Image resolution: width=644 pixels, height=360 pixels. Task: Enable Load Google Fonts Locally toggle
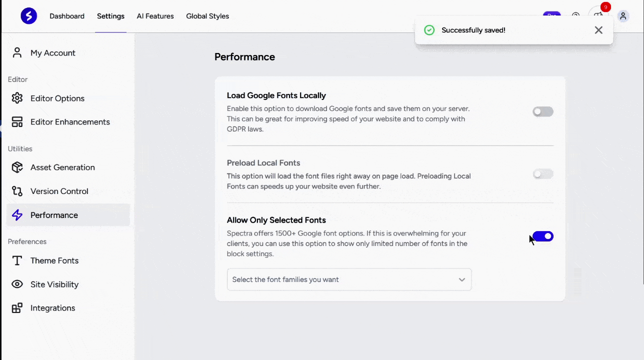pyautogui.click(x=543, y=111)
